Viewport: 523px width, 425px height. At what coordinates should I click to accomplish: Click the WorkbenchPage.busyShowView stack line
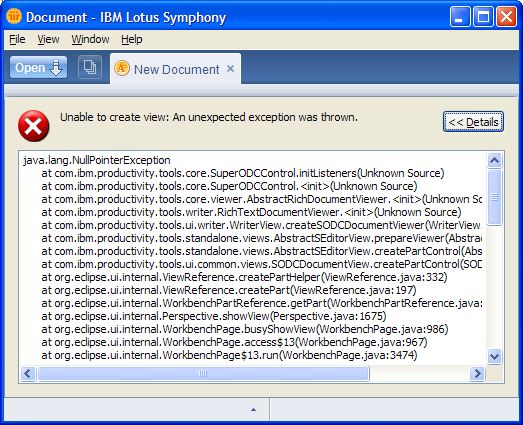pos(245,329)
